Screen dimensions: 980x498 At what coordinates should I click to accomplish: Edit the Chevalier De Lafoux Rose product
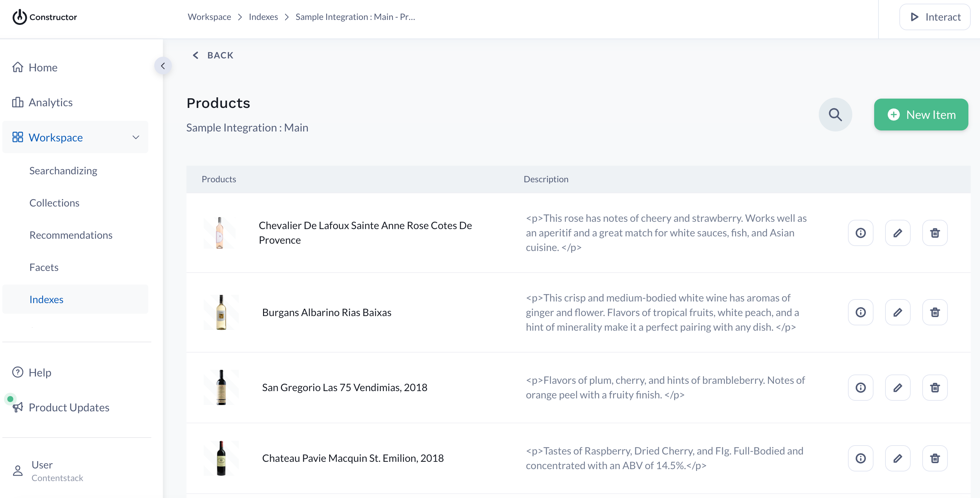897,233
